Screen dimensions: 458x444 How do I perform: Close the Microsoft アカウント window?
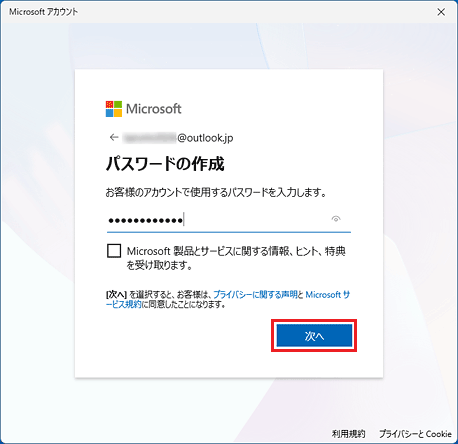pos(441,12)
